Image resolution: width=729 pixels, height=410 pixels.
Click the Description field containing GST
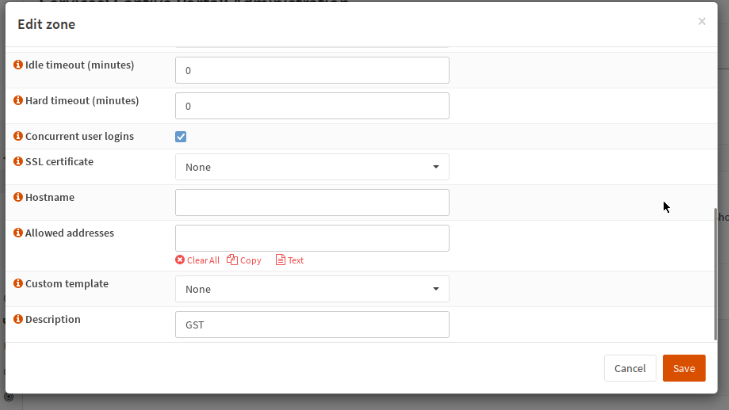(x=312, y=325)
